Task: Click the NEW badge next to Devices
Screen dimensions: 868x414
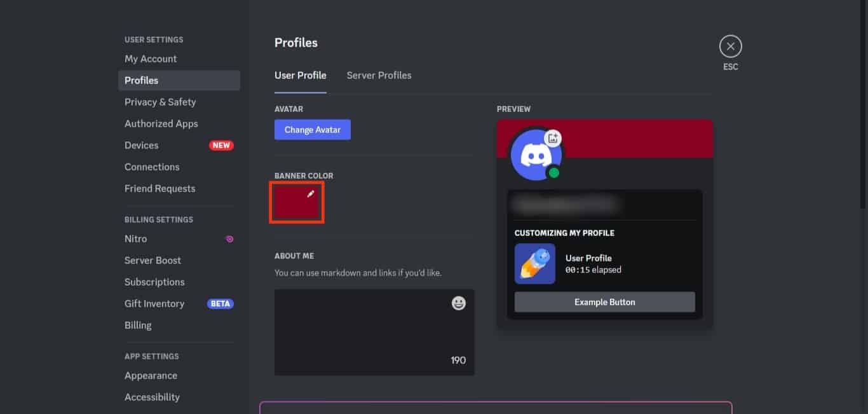Action: (220, 145)
